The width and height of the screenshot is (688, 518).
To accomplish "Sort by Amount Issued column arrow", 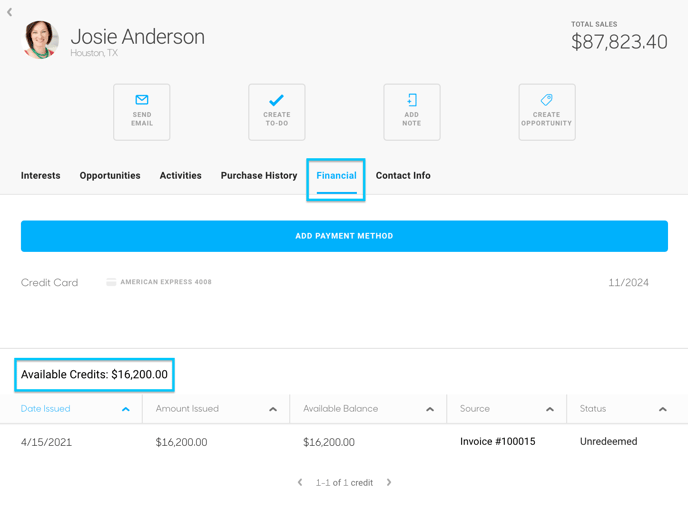I will pyautogui.click(x=273, y=409).
